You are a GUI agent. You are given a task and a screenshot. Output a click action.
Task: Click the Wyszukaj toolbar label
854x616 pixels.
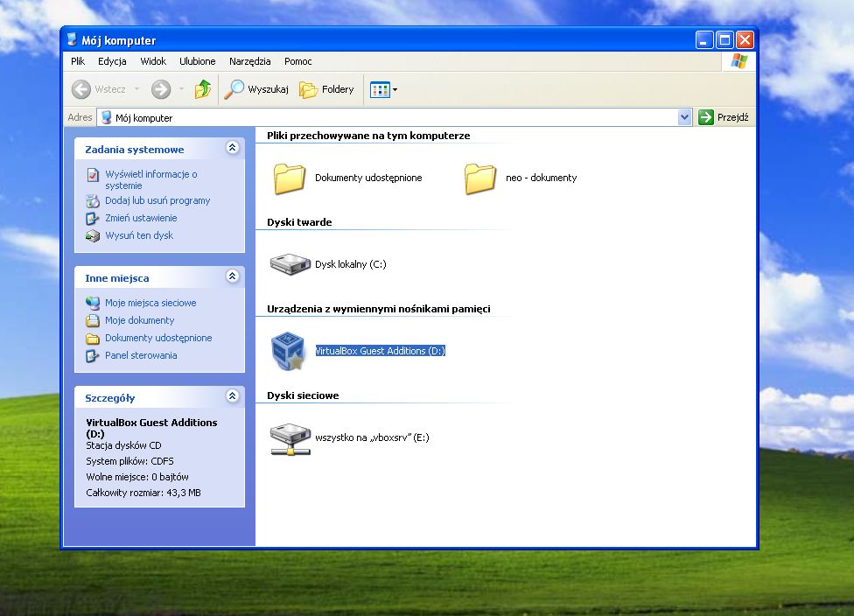coord(268,89)
